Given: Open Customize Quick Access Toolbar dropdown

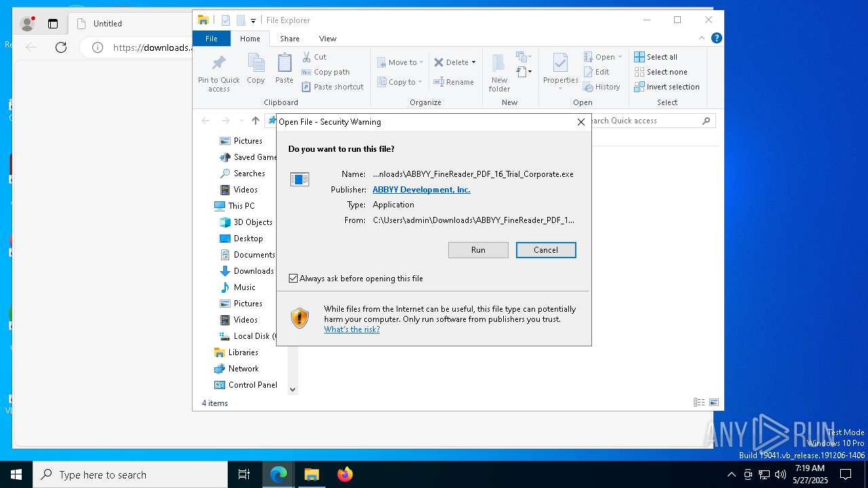Looking at the screenshot, I should [x=253, y=20].
